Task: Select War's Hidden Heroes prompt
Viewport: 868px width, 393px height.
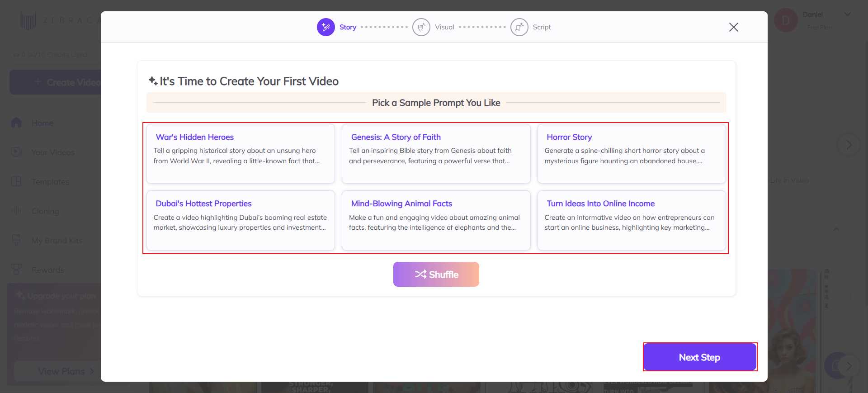Action: pyautogui.click(x=241, y=154)
